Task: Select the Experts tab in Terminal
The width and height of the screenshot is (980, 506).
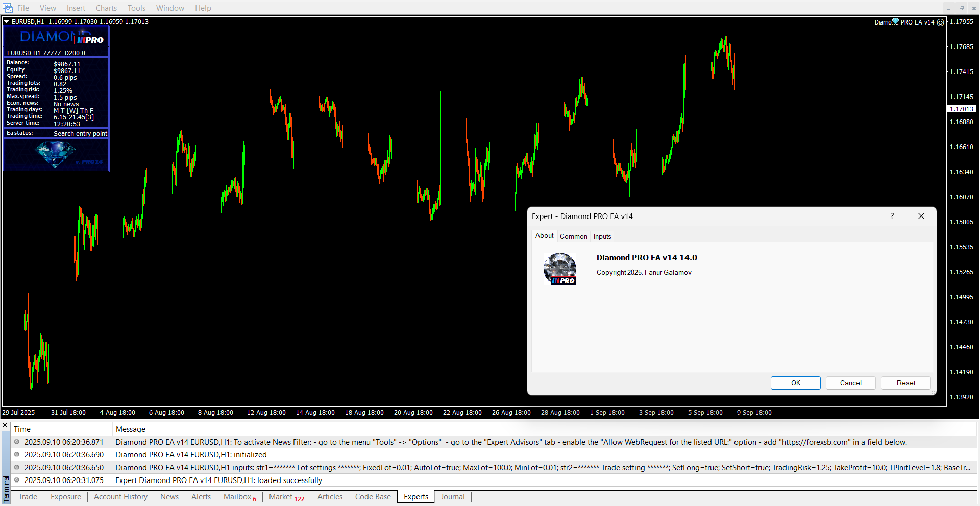Action: (x=416, y=497)
